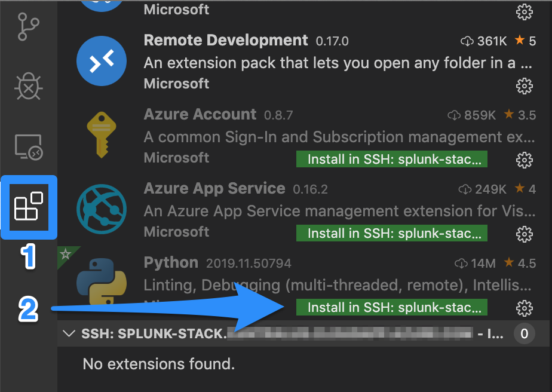Open Azure App Service manage gear
This screenshot has height=392, width=552.
[x=524, y=233]
